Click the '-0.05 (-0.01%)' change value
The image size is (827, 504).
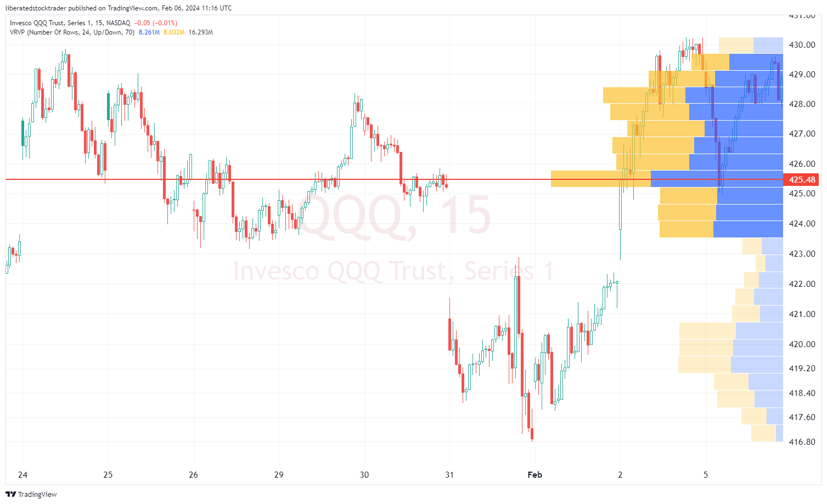pos(156,23)
